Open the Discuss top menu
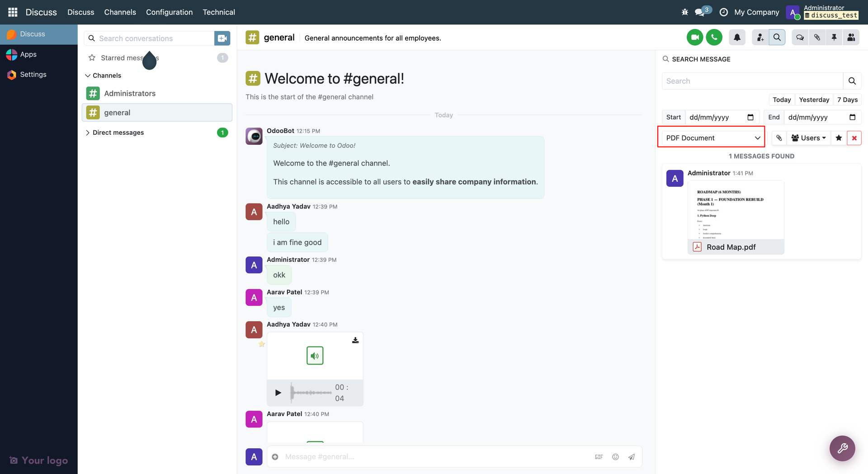The image size is (868, 474). pos(81,12)
